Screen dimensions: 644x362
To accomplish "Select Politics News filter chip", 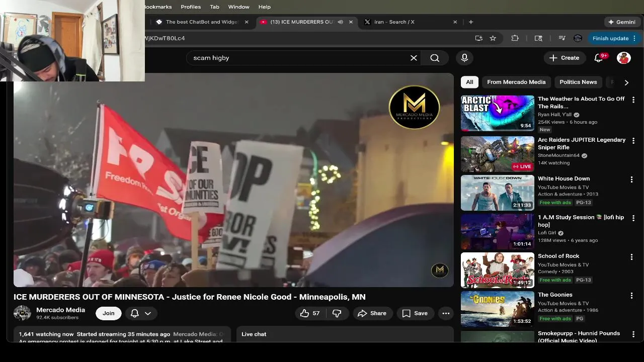I will tap(578, 82).
